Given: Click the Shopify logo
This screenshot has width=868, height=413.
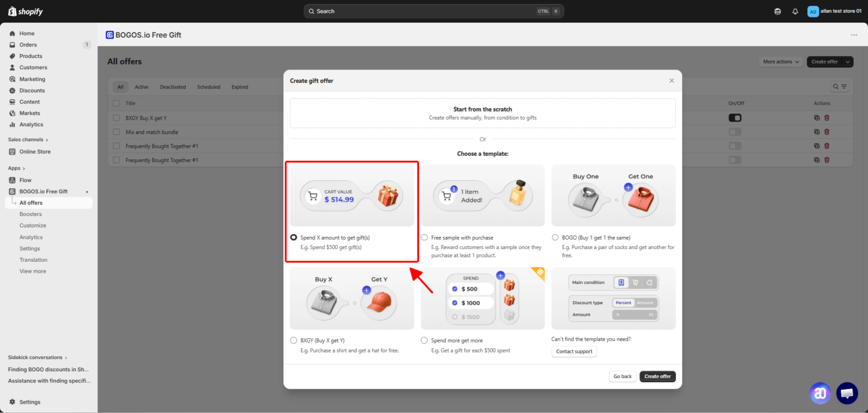Looking at the screenshot, I should tap(25, 12).
